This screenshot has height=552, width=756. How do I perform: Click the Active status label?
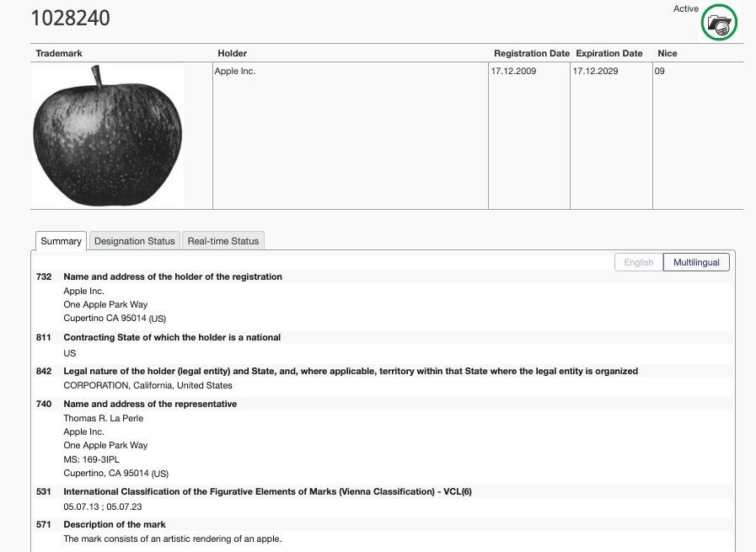pos(685,8)
